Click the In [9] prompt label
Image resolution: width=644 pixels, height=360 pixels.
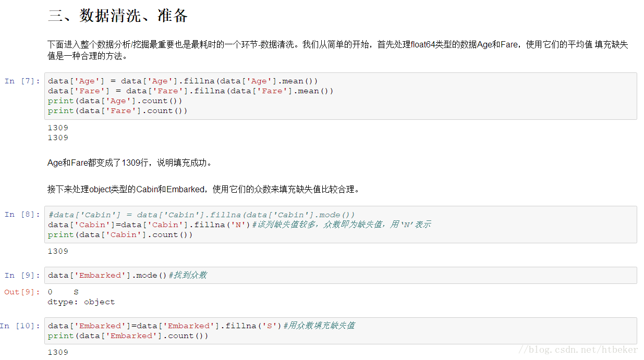[22, 275]
